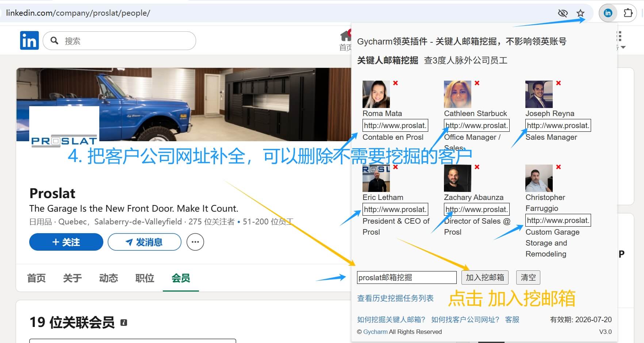The width and height of the screenshot is (644, 343).
Task: Click the 清空 clear button
Action: click(x=528, y=277)
